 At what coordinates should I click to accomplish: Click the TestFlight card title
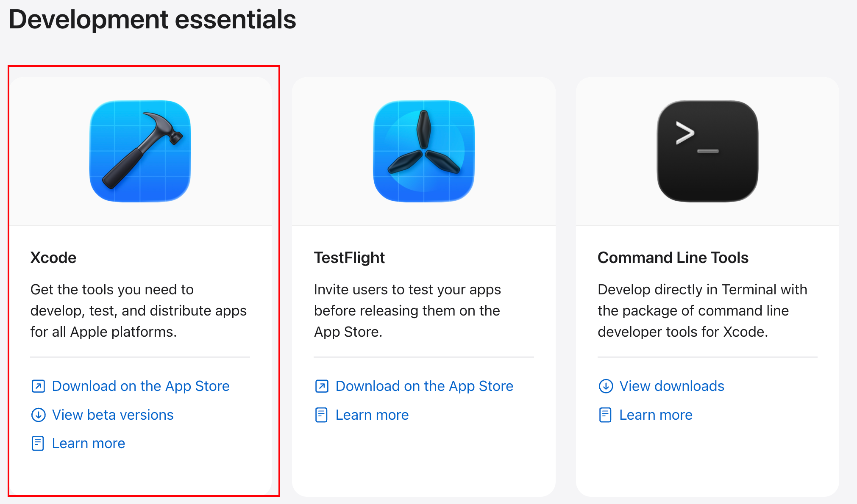[349, 258]
